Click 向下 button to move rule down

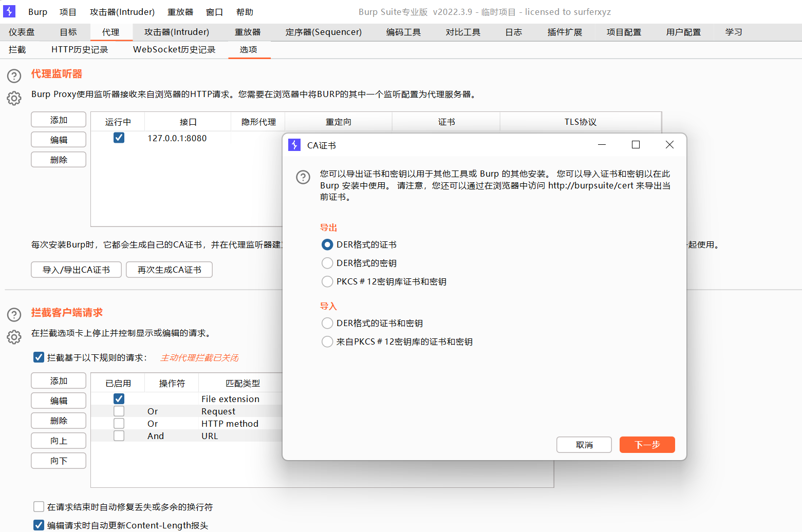pos(59,461)
